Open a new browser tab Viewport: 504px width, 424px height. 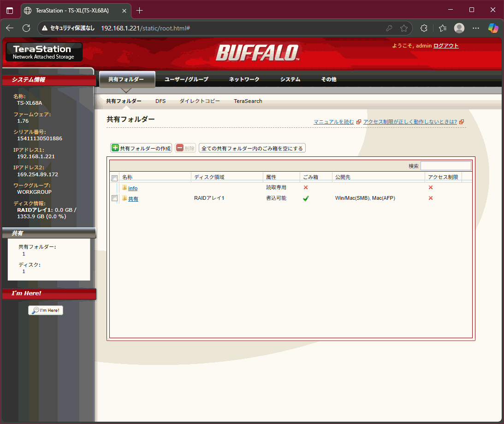coord(140,11)
